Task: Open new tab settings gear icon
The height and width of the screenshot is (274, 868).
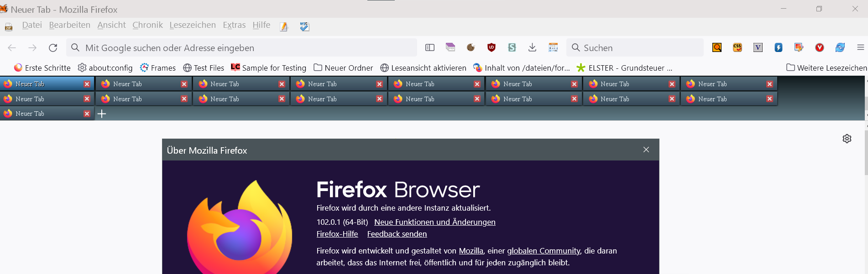Action: (847, 139)
